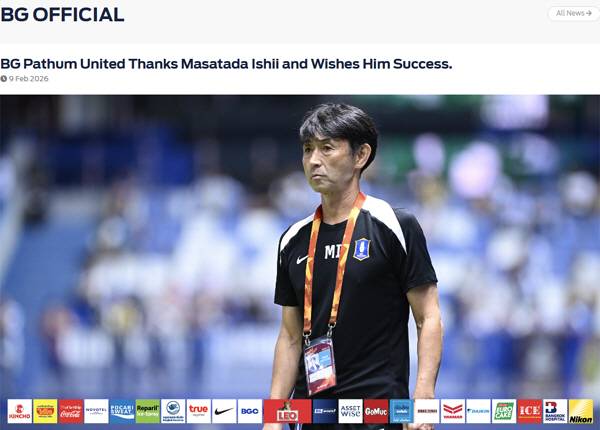Viewport: 600px width, 430px height.
Task: Open the ICE sponsor logo
Action: pyautogui.click(x=530, y=411)
